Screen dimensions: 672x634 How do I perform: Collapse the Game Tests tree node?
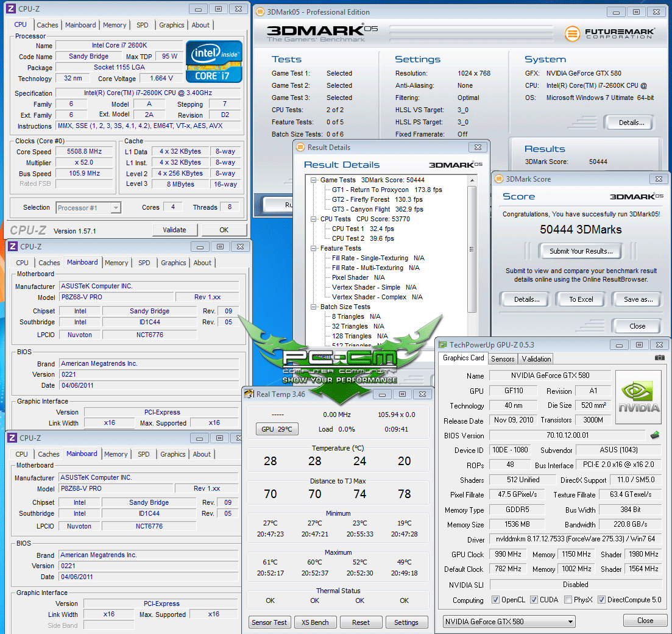tap(314, 180)
